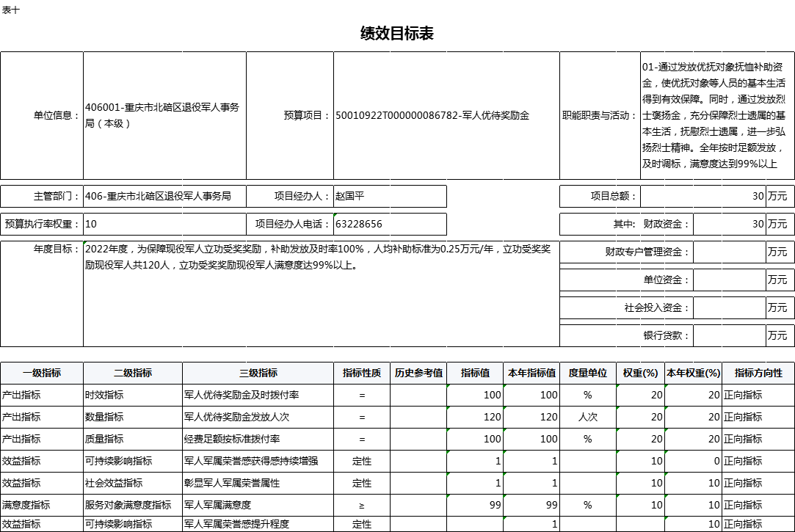Click the 单位信息： label cell
The image size is (795, 532).
(x=42, y=115)
